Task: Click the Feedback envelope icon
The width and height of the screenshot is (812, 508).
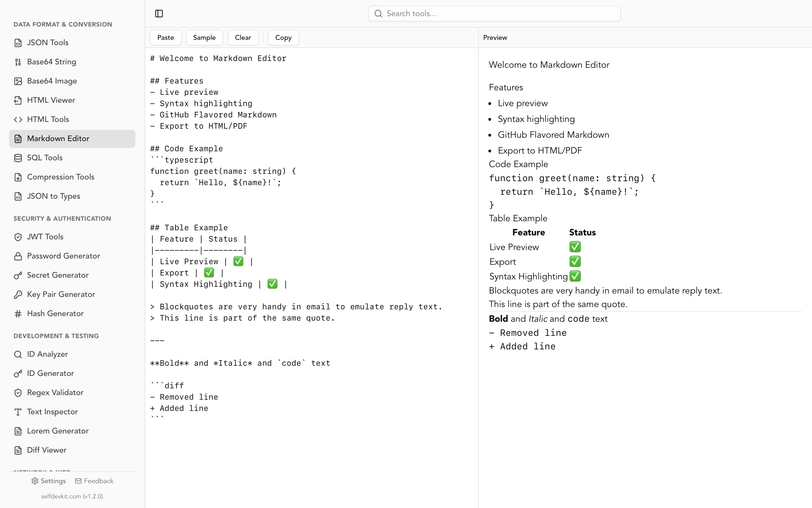Action: (78, 481)
